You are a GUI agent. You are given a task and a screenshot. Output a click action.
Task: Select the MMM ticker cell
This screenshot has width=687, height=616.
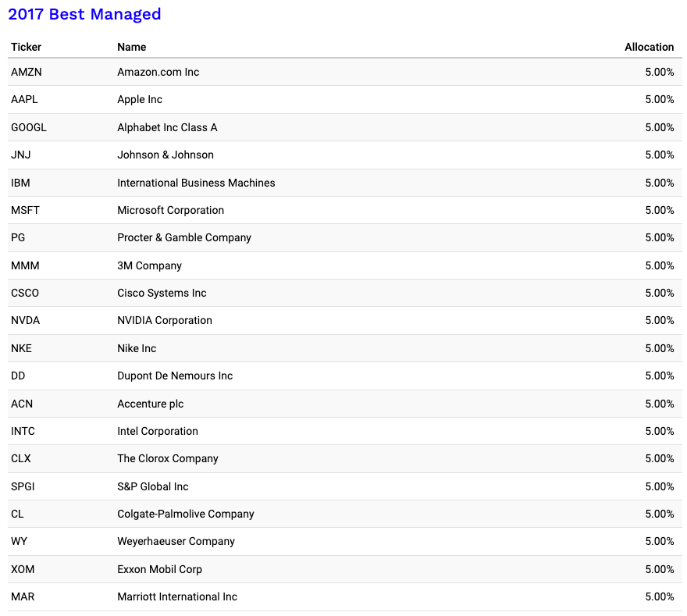click(x=25, y=265)
